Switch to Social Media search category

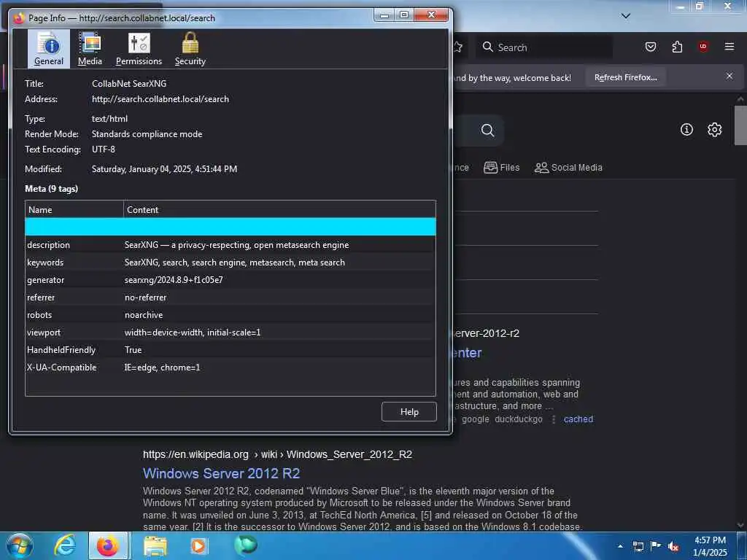point(568,168)
